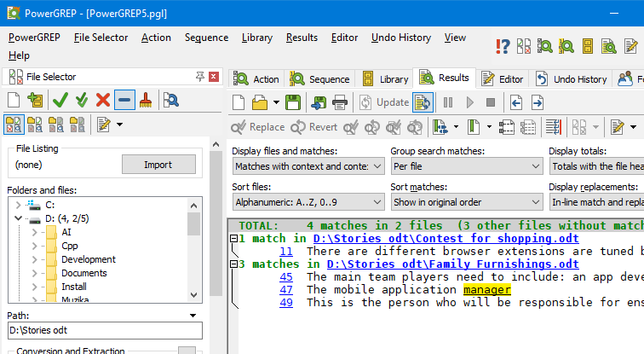Click the Import button in File Listing

[158, 165]
